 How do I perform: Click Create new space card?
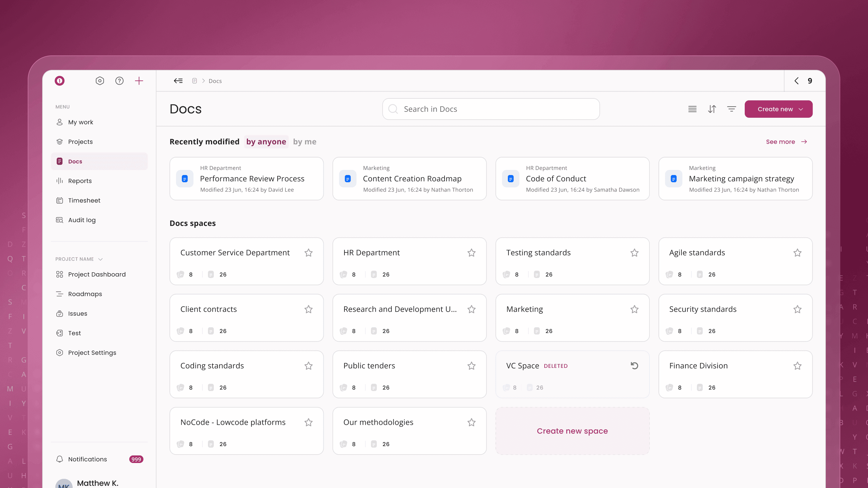[x=572, y=431]
